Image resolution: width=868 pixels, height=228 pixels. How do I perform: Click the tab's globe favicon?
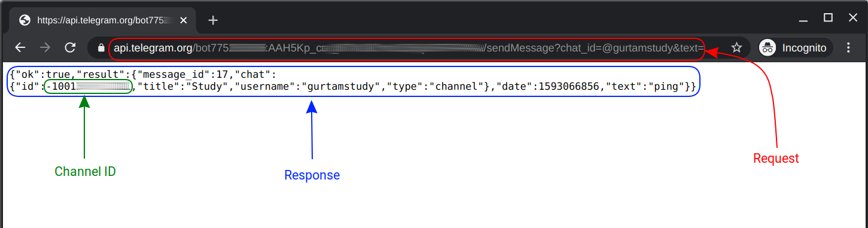pos(25,20)
